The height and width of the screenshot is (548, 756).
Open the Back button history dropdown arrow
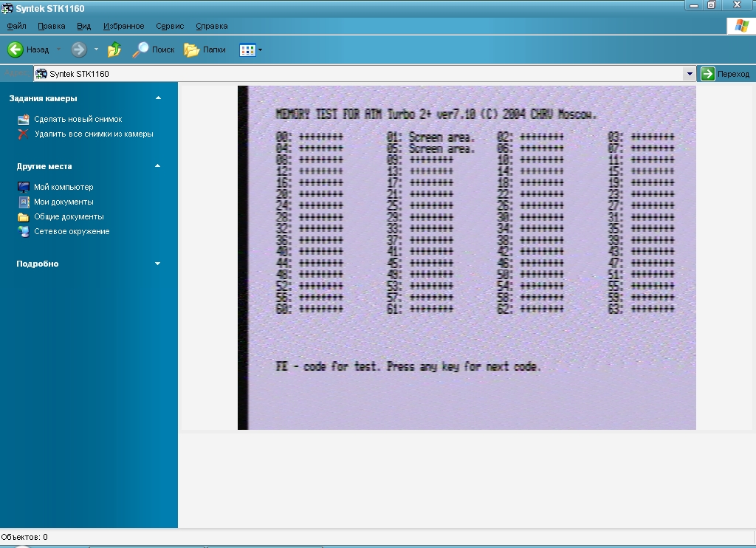pos(59,49)
